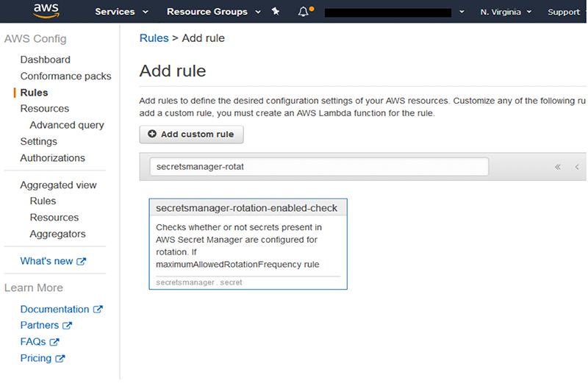Open Settings in the sidebar
Screen dimensions: 588x386
point(39,142)
